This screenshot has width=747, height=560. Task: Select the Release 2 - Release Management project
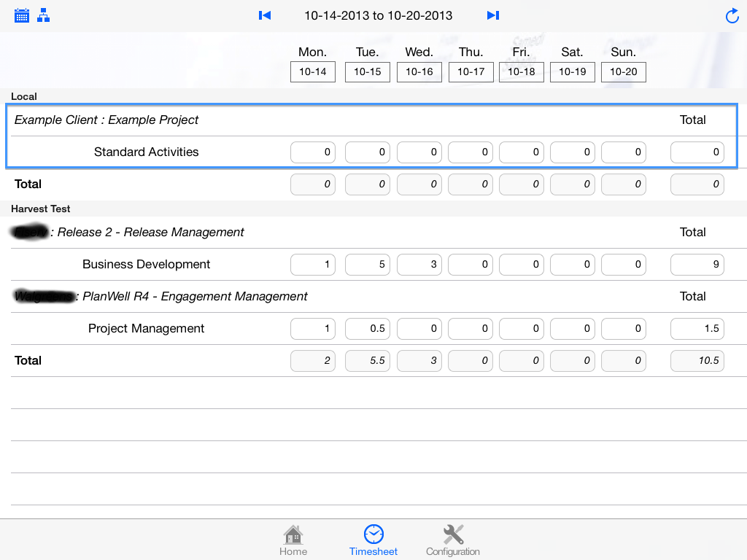(150, 233)
